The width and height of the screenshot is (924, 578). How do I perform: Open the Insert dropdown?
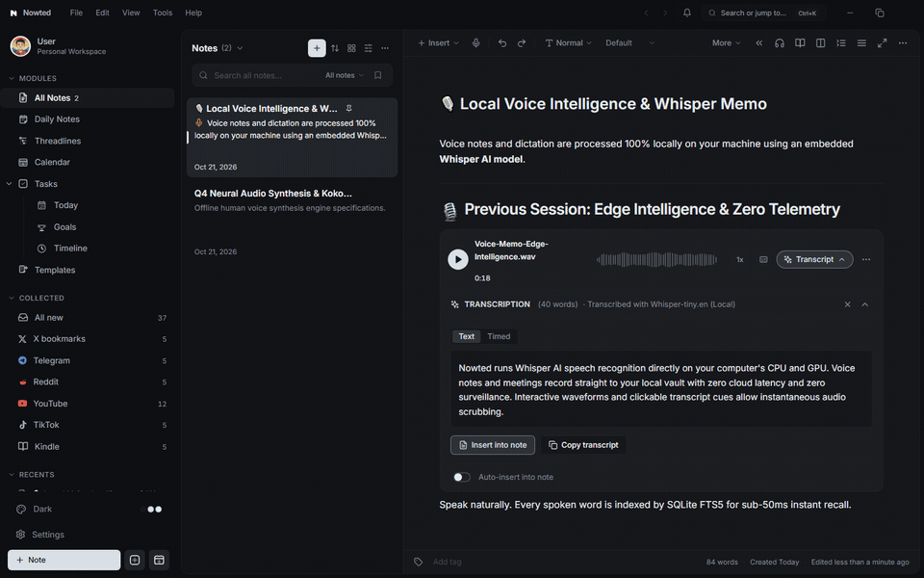tap(438, 43)
